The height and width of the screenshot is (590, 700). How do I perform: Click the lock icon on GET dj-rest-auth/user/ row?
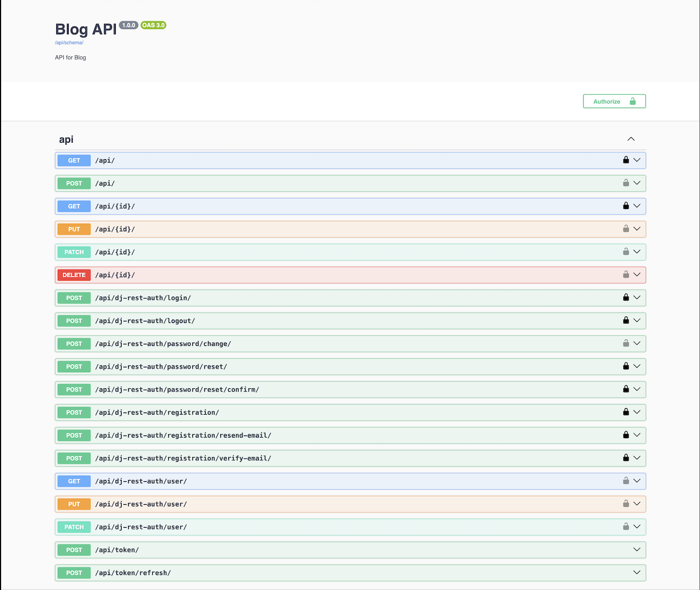pos(625,481)
